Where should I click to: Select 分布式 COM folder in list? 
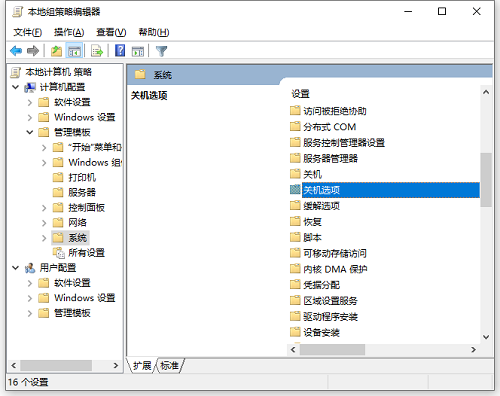click(329, 127)
